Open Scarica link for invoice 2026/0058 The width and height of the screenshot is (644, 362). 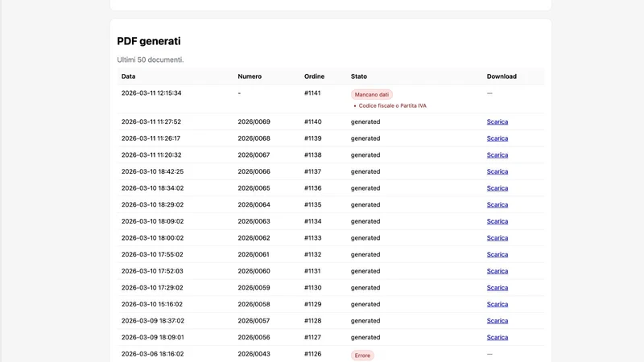click(x=497, y=304)
